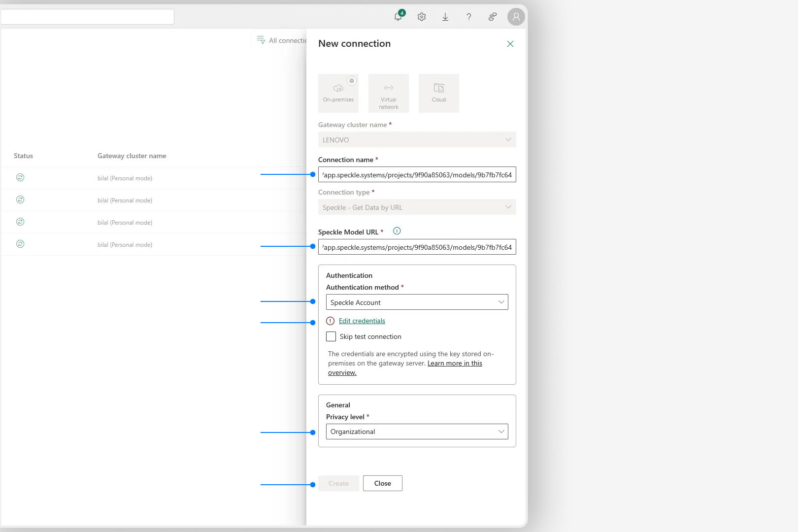Click the Close button
The image size is (798, 532).
tap(383, 483)
